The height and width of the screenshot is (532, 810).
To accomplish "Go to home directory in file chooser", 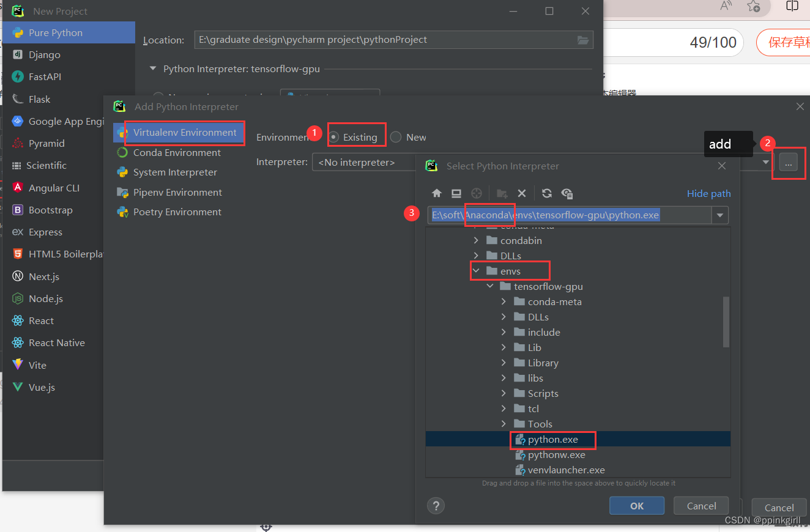I will 437,193.
